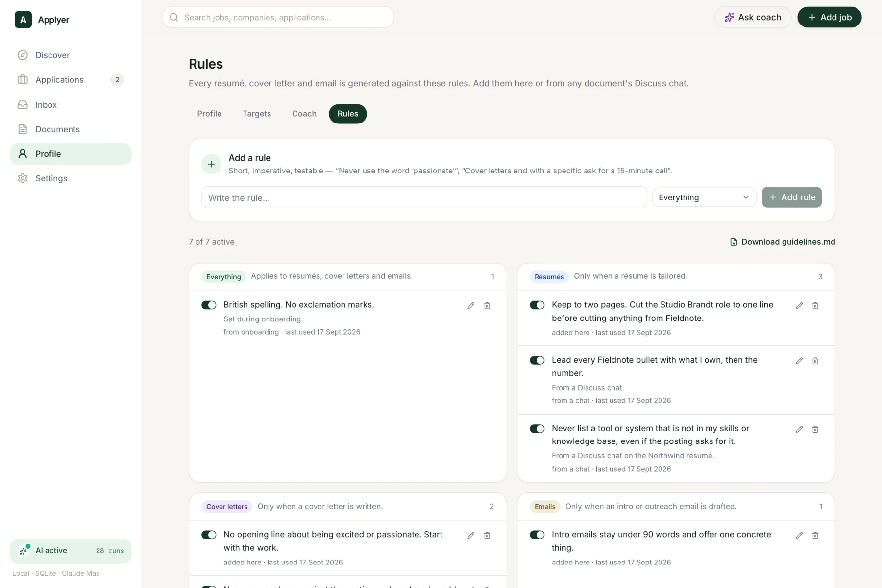Click the plus icon beside Add a rule
Viewport: 882px width, 588px height.
point(211,164)
